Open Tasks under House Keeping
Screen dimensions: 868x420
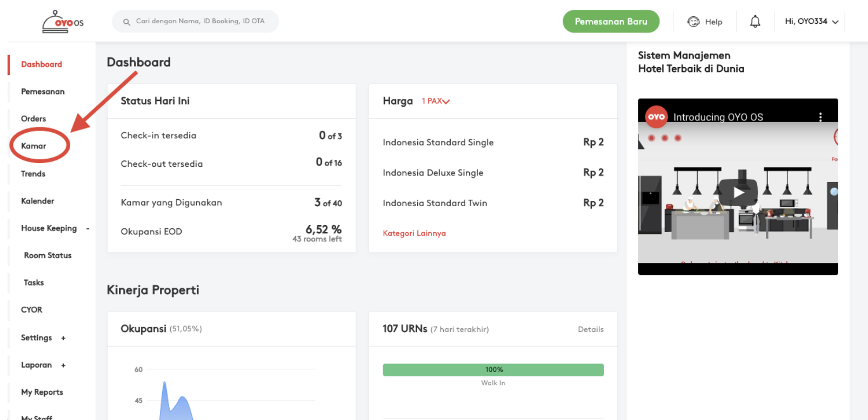[x=34, y=282]
